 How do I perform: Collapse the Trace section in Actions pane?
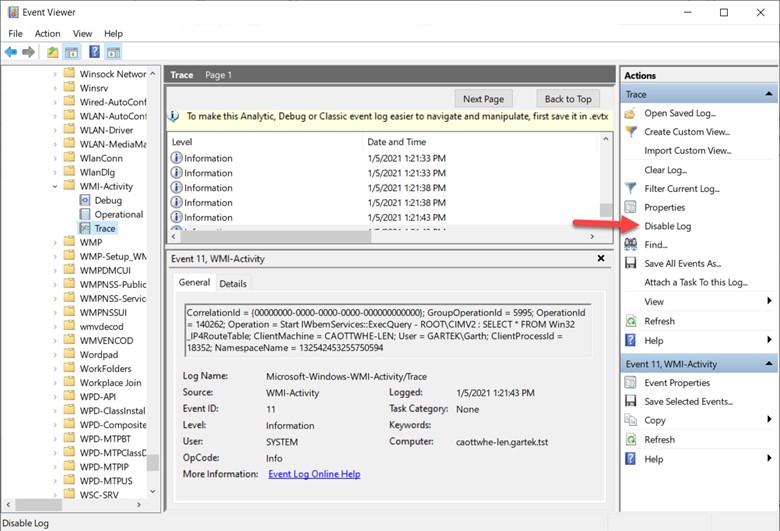[769, 95]
